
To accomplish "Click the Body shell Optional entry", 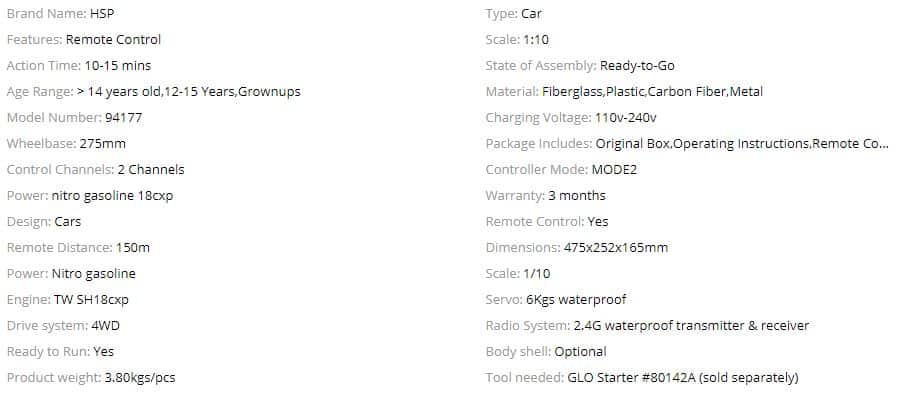I will click(x=546, y=352).
